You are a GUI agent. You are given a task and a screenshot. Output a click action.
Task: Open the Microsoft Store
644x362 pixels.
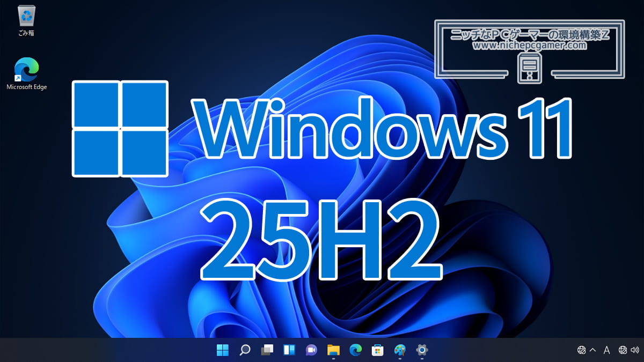coord(377,351)
